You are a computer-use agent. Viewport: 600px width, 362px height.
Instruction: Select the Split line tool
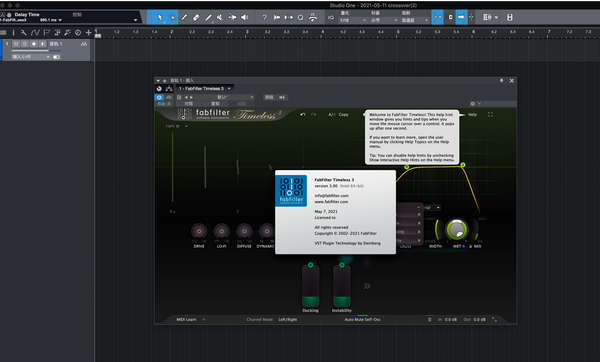(x=208, y=17)
